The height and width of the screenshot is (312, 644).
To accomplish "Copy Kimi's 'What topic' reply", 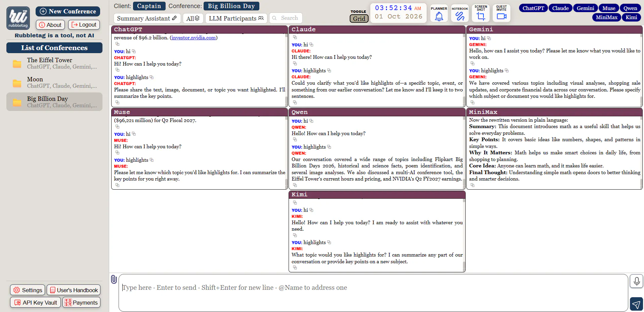I will pos(295,268).
